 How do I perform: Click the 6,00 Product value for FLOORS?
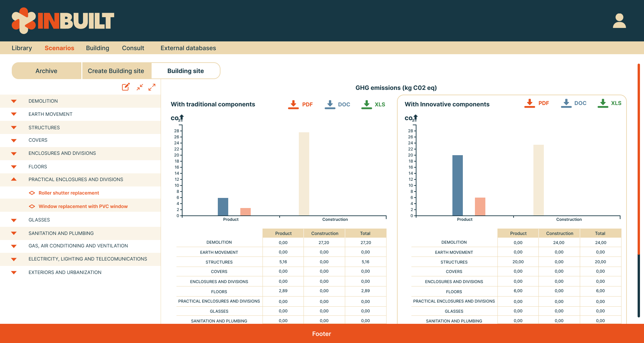(x=518, y=290)
